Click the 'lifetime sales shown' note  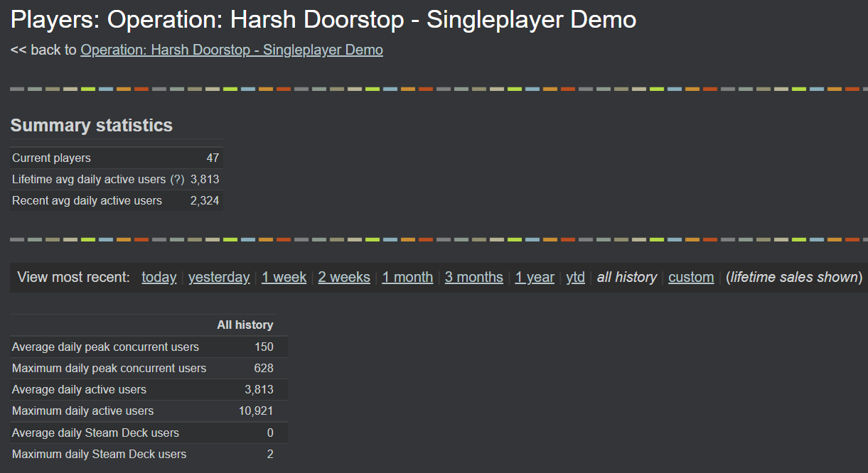point(794,277)
